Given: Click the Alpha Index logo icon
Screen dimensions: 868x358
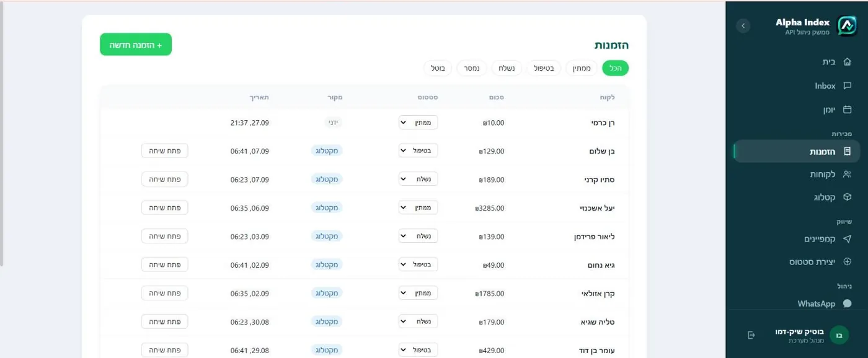Looking at the screenshot, I should point(846,25).
